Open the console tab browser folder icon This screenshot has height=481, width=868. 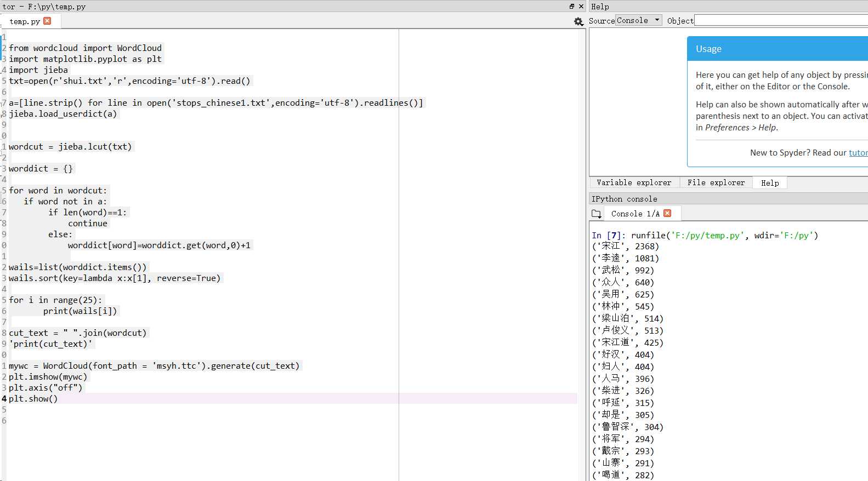point(597,214)
